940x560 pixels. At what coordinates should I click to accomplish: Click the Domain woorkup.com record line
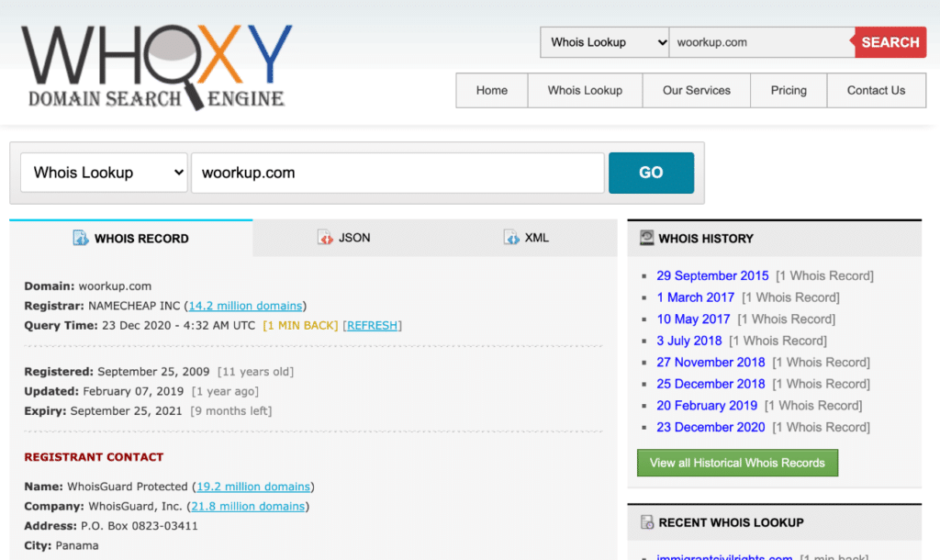[x=87, y=286]
